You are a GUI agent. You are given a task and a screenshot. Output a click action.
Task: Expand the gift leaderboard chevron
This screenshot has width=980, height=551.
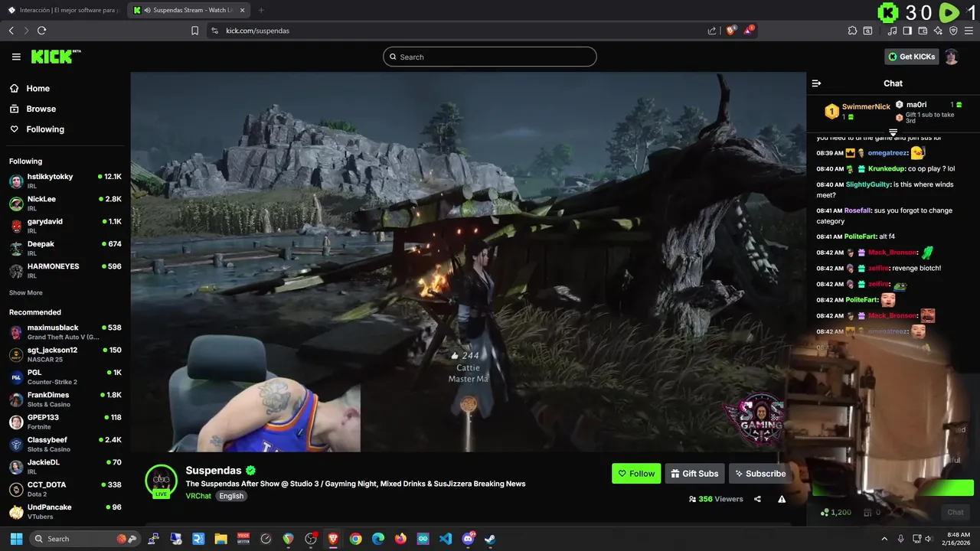(x=893, y=133)
